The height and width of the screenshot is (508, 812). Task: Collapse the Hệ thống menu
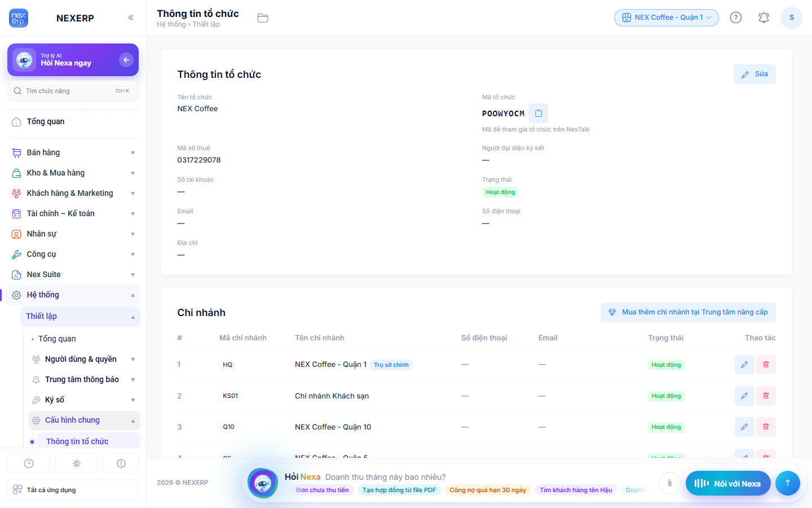tap(72, 295)
